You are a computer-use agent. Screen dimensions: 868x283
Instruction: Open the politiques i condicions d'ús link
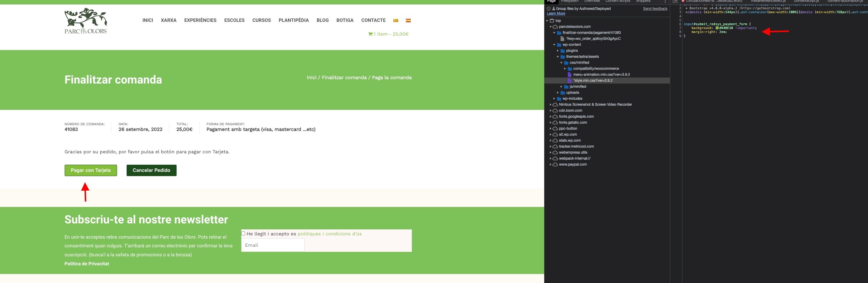coord(330,234)
